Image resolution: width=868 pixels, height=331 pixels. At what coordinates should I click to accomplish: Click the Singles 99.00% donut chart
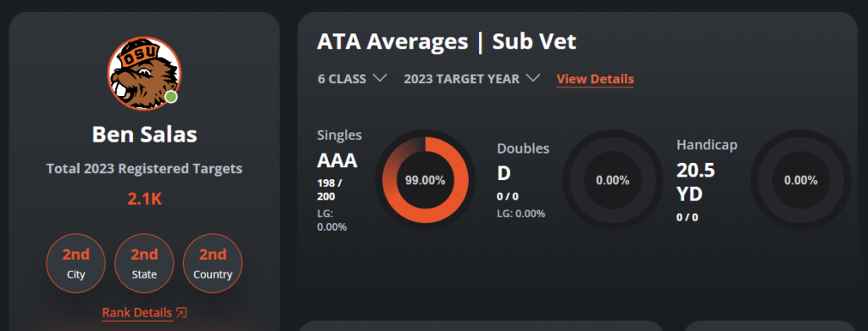(x=426, y=180)
